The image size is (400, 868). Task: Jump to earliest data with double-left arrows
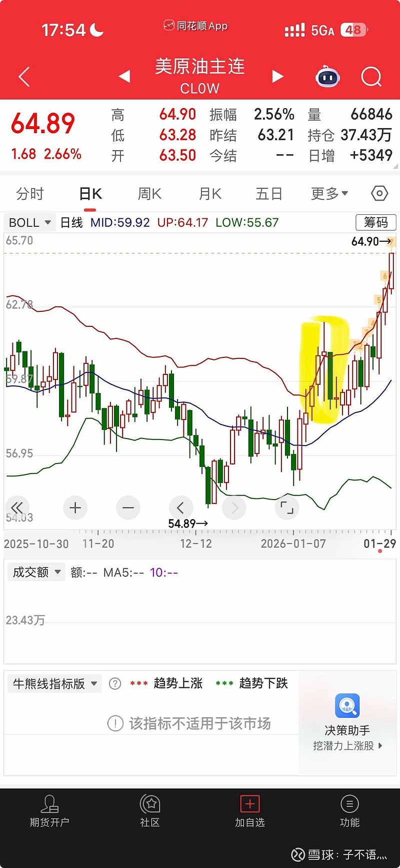[17, 508]
